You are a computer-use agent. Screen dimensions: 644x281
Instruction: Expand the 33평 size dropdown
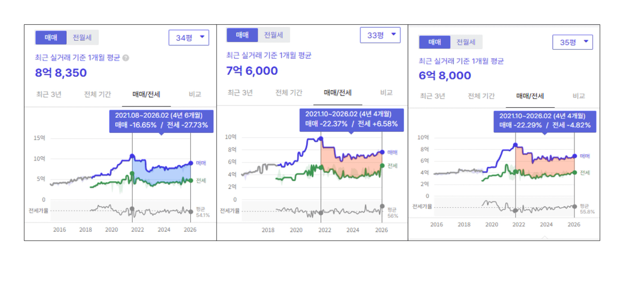(380, 35)
